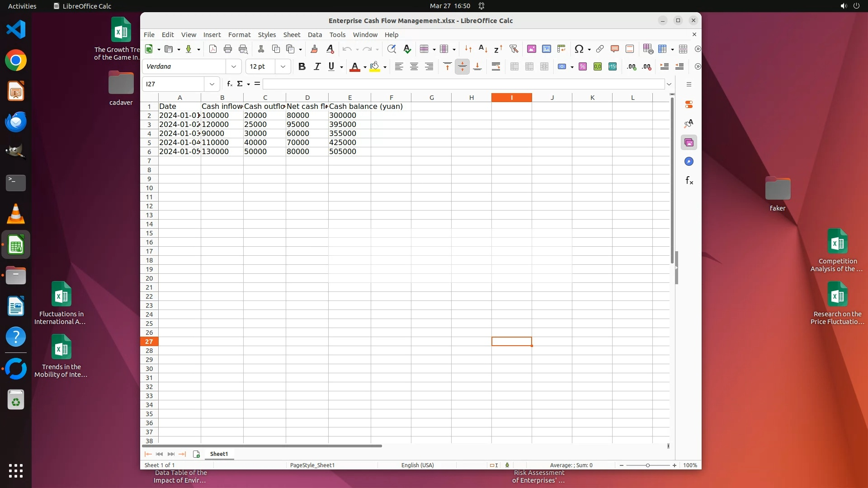The image size is (868, 488).
Task: Open the Navigator sidebar panel
Action: [689, 162]
